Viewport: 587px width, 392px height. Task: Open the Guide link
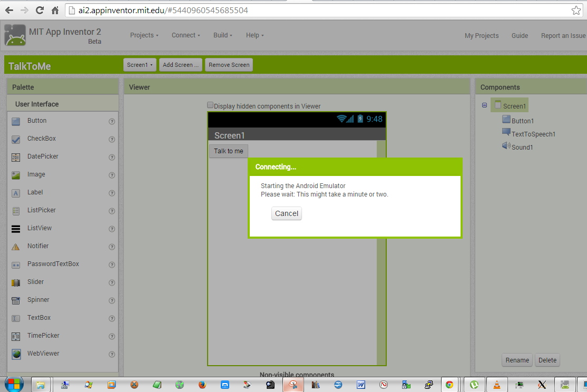520,36
